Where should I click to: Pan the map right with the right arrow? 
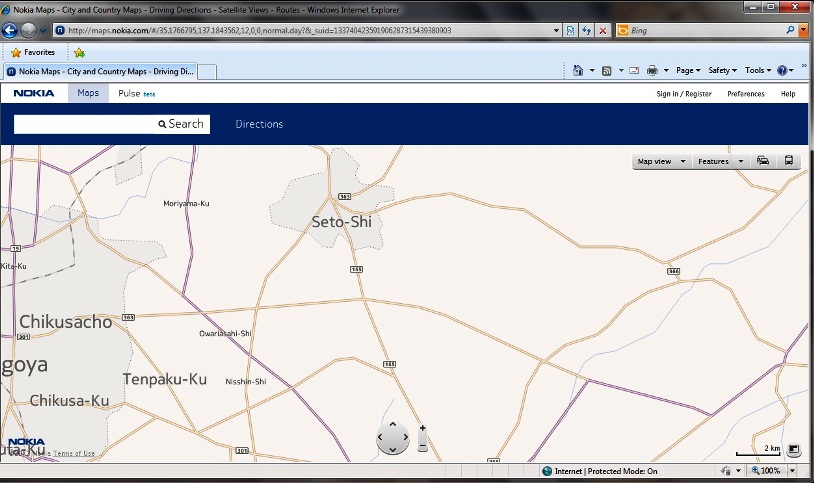[405, 437]
